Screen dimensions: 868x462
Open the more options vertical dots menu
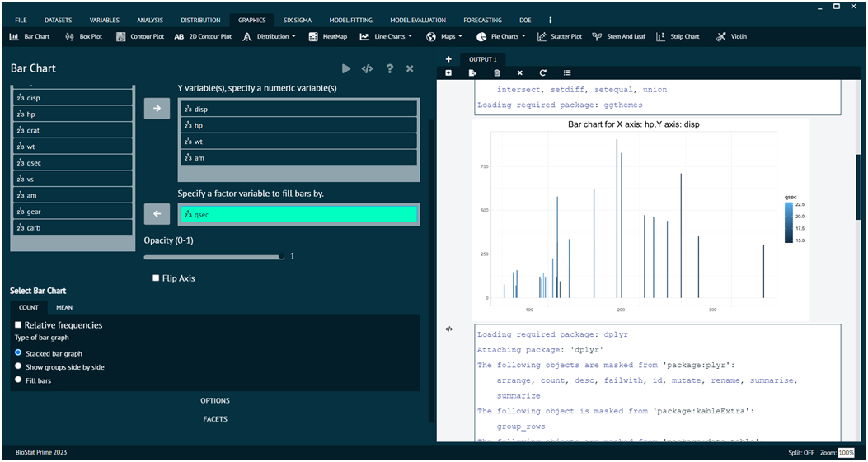(x=551, y=20)
